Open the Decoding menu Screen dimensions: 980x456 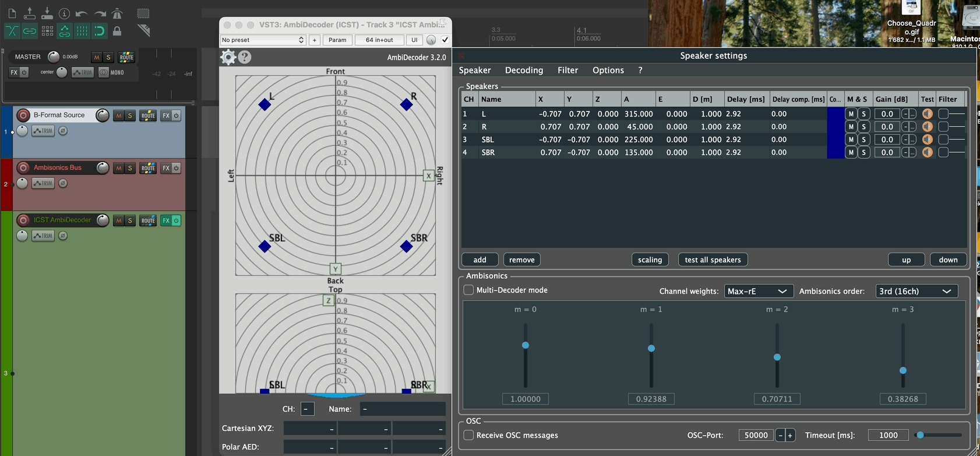point(524,70)
